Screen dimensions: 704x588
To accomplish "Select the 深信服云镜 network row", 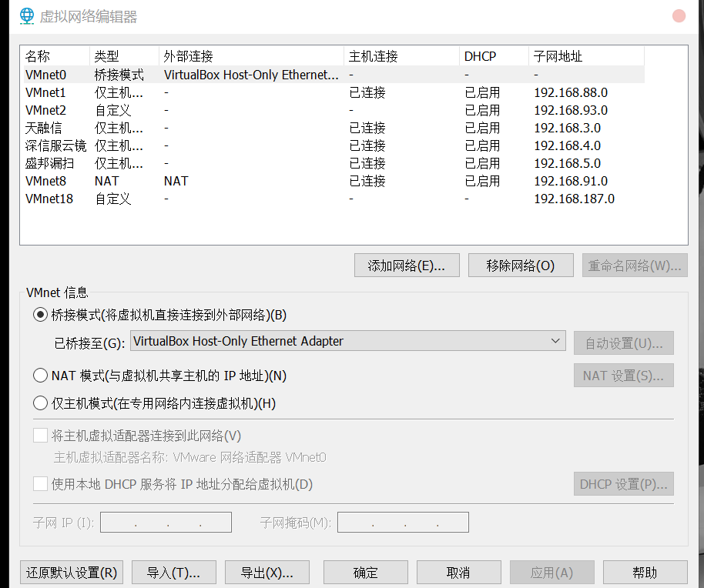I will 334,145.
